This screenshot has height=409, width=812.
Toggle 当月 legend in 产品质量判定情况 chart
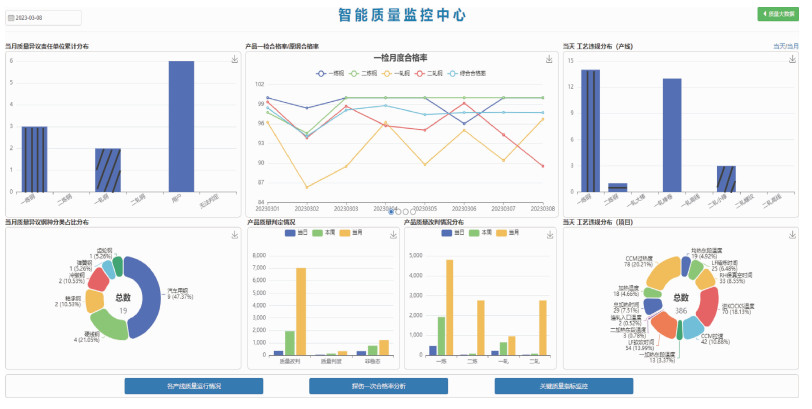click(348, 232)
